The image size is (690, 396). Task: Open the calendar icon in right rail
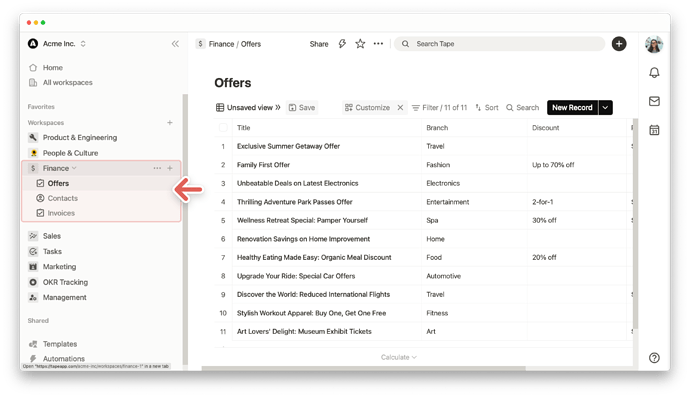coord(654,130)
